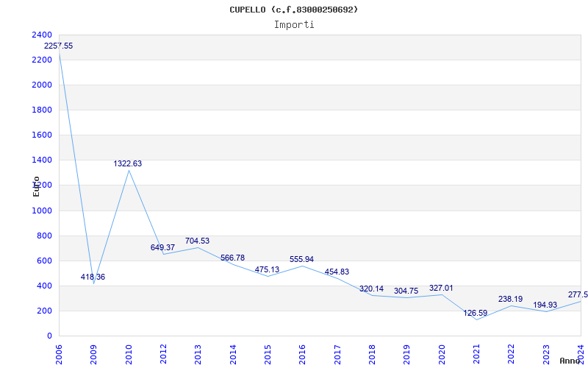
Task: Click the y-axis value 1600
Action: click(x=43, y=135)
